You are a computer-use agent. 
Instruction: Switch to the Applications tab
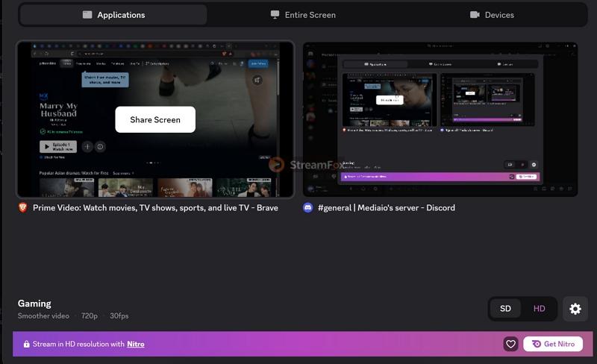coord(113,15)
